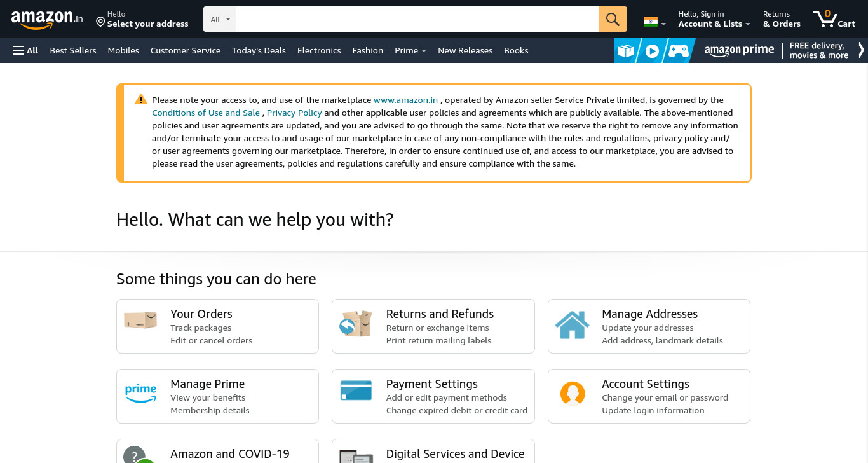Open Books in nav bar

point(516,50)
